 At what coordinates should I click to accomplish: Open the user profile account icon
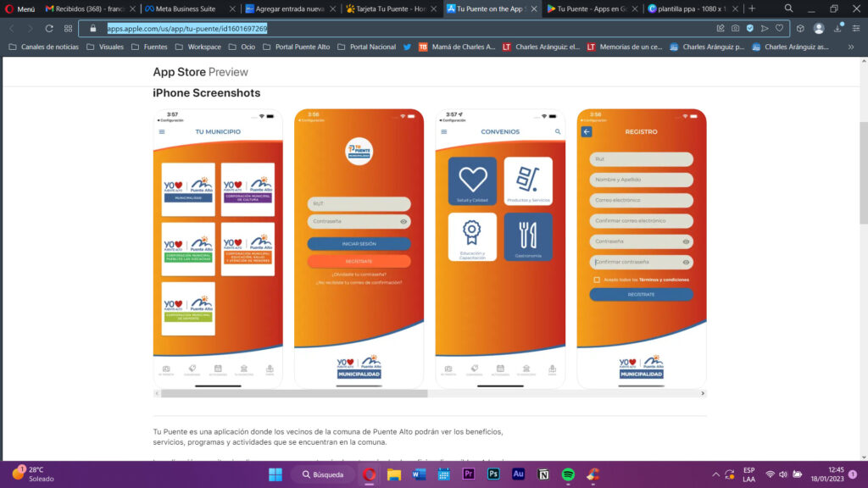(x=819, y=28)
